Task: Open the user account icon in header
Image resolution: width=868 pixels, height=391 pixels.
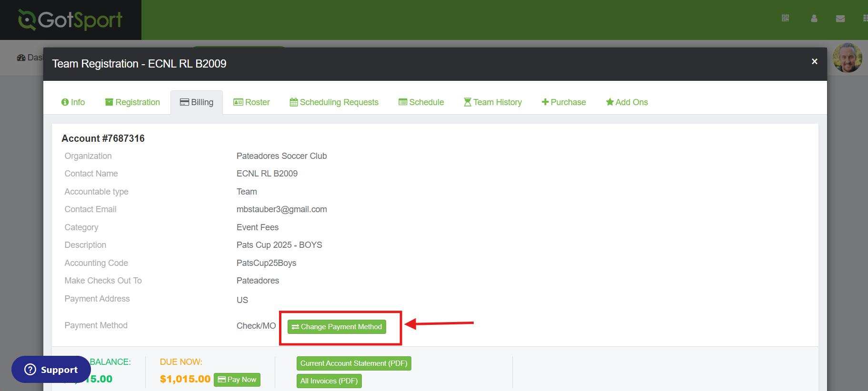Action: click(x=814, y=18)
